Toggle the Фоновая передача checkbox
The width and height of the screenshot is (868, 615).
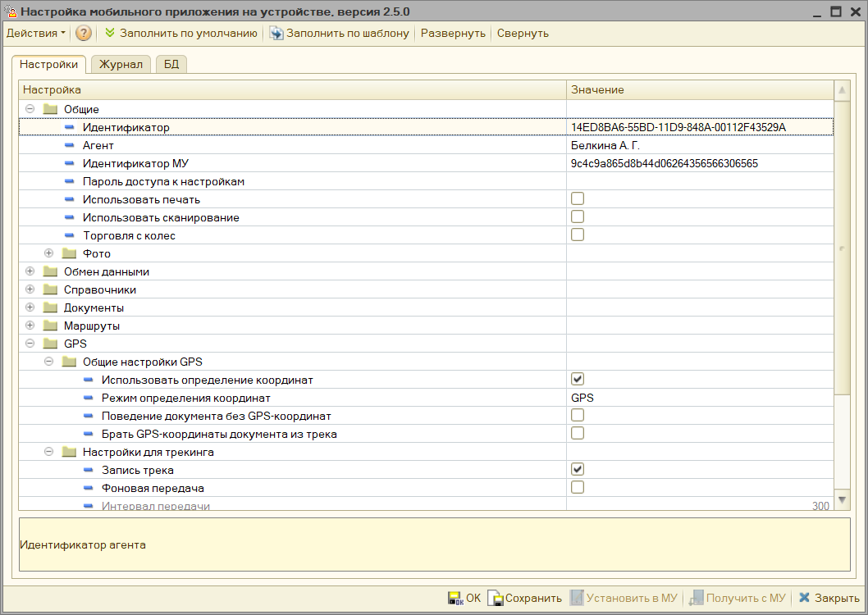[578, 487]
